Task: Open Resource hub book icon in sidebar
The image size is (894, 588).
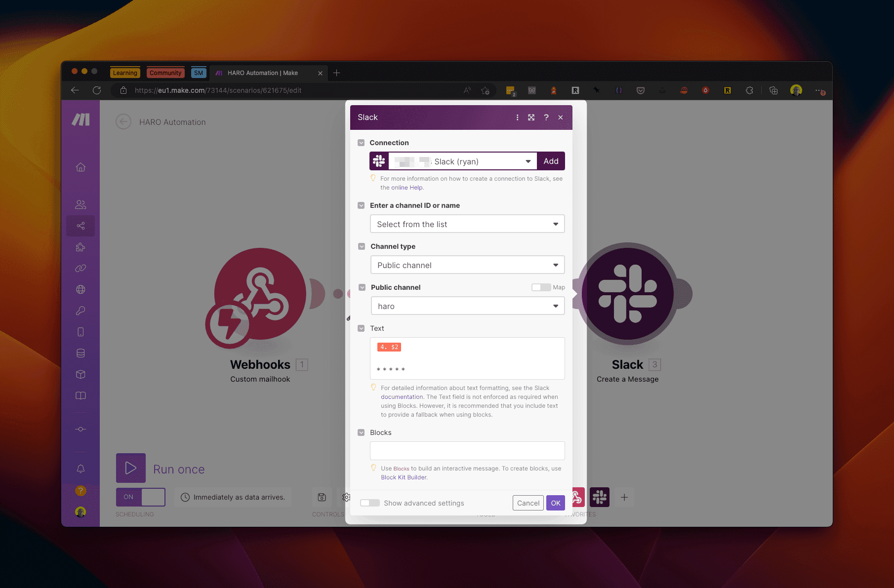Action: [81, 395]
